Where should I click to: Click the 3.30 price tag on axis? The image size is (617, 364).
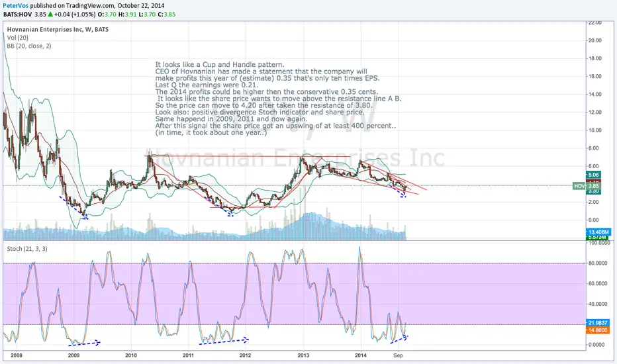tap(593, 191)
